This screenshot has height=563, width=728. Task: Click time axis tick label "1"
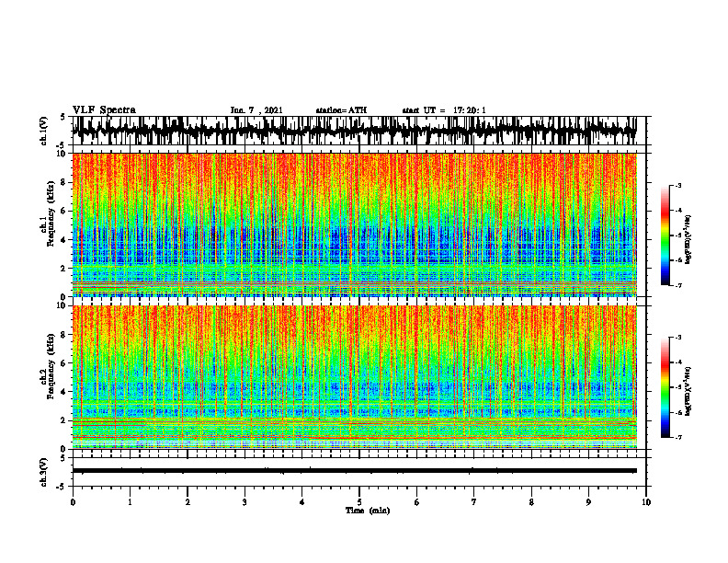pos(130,502)
